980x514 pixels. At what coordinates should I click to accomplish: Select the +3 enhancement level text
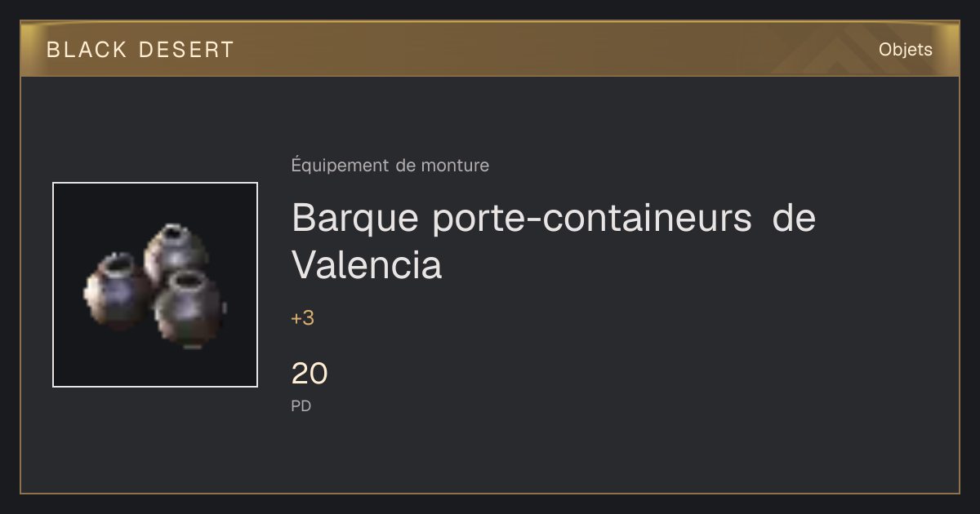pos(302,318)
